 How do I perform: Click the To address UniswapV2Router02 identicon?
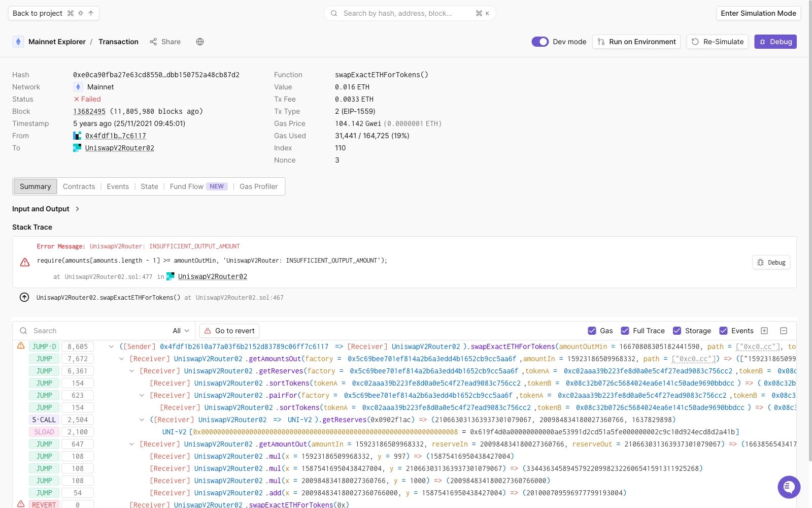click(77, 148)
